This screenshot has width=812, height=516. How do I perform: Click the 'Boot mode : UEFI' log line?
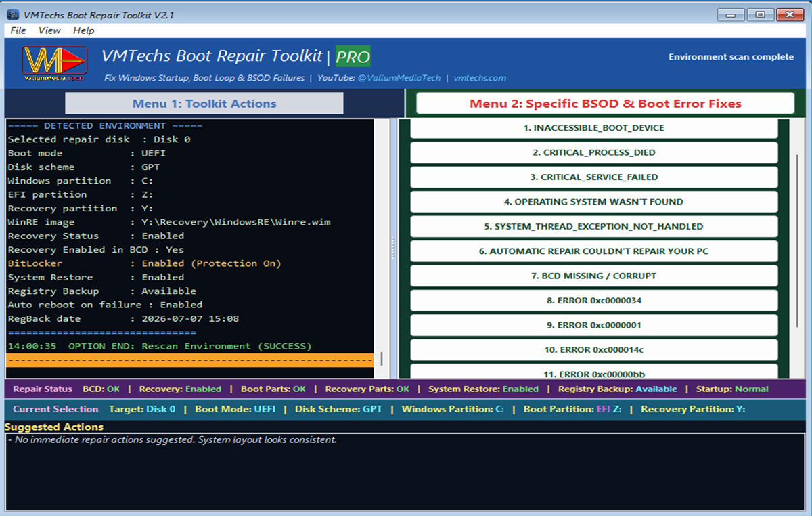(87, 153)
